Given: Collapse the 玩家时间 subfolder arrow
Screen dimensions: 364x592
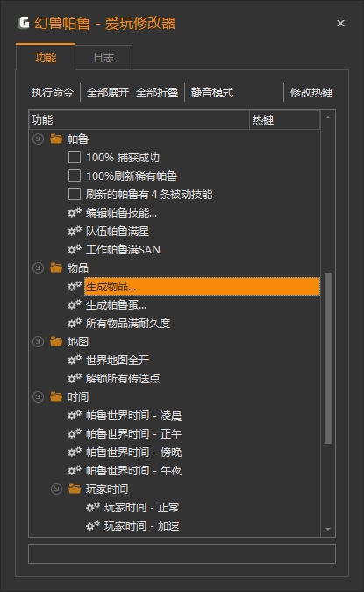Looking at the screenshot, I should (x=56, y=489).
